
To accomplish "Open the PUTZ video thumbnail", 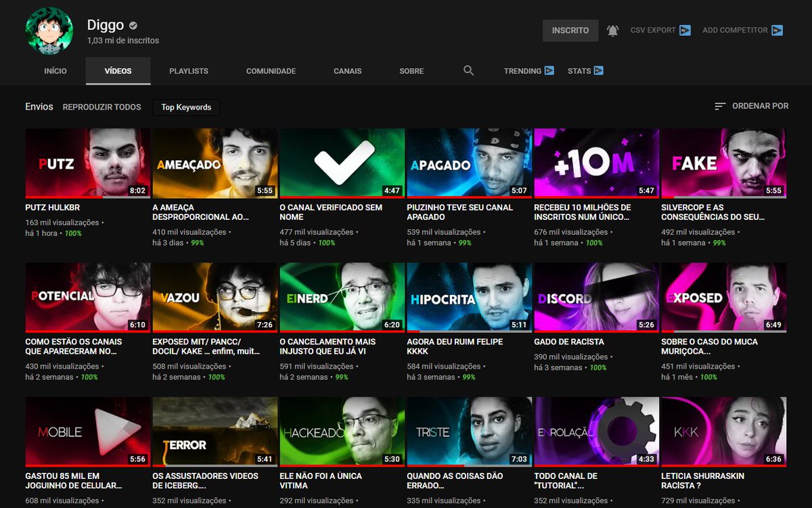I will [x=88, y=163].
